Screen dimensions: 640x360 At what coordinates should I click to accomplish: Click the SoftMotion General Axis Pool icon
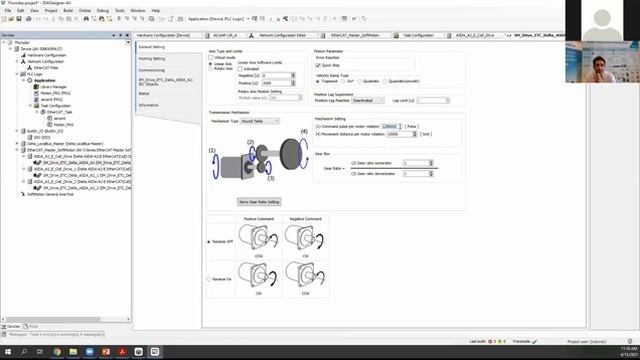[23, 194]
